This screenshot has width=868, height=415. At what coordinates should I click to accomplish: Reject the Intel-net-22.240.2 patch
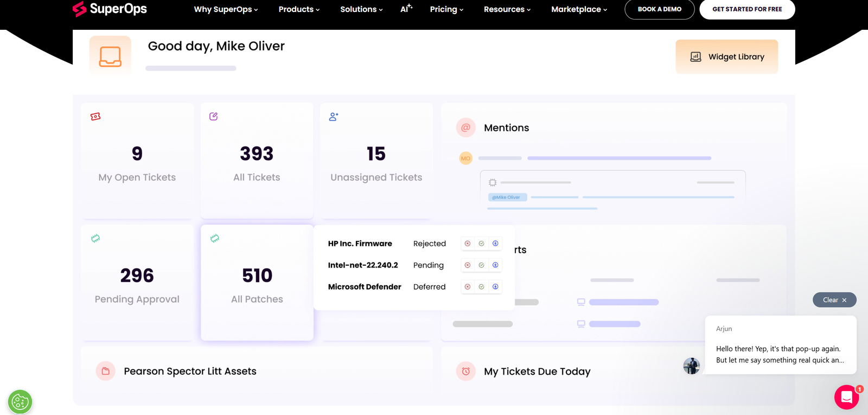click(x=468, y=265)
